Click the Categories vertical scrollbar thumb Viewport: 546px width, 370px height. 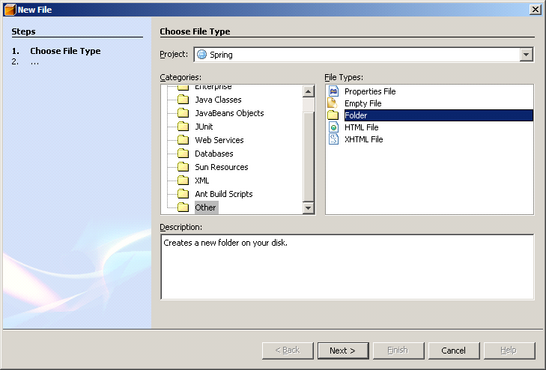[308, 157]
